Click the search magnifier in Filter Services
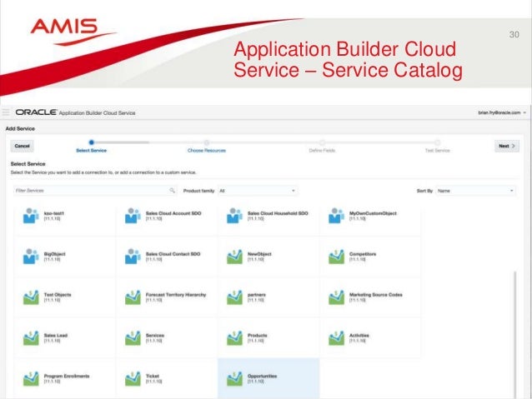This screenshot has width=532, height=399. [x=172, y=191]
